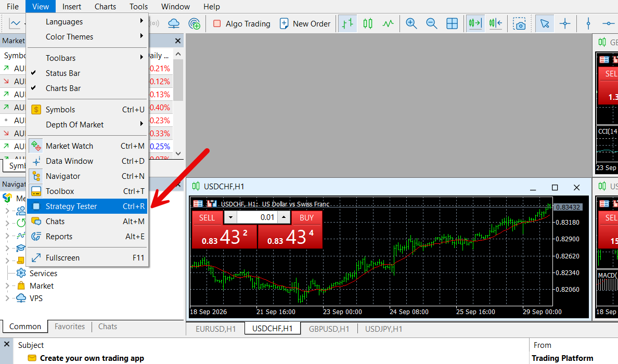Click the Market bag icon in Navigator
This screenshot has width=618, height=364.
(21, 285)
